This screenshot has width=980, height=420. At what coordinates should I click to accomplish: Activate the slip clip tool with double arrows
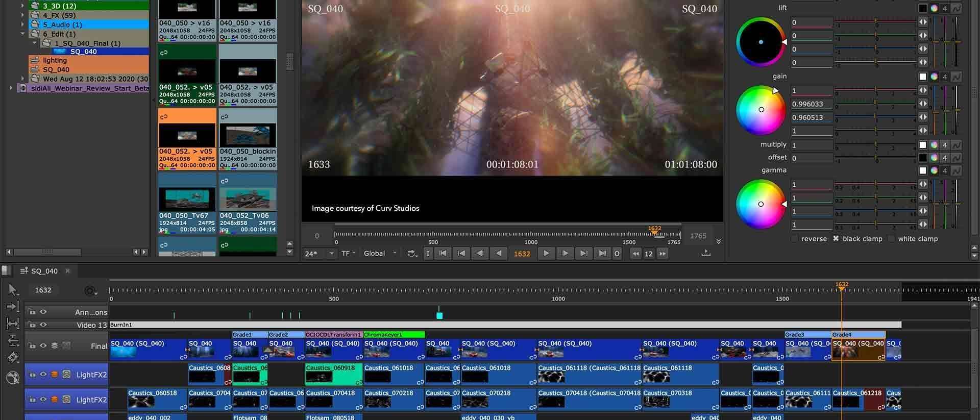coord(13,323)
